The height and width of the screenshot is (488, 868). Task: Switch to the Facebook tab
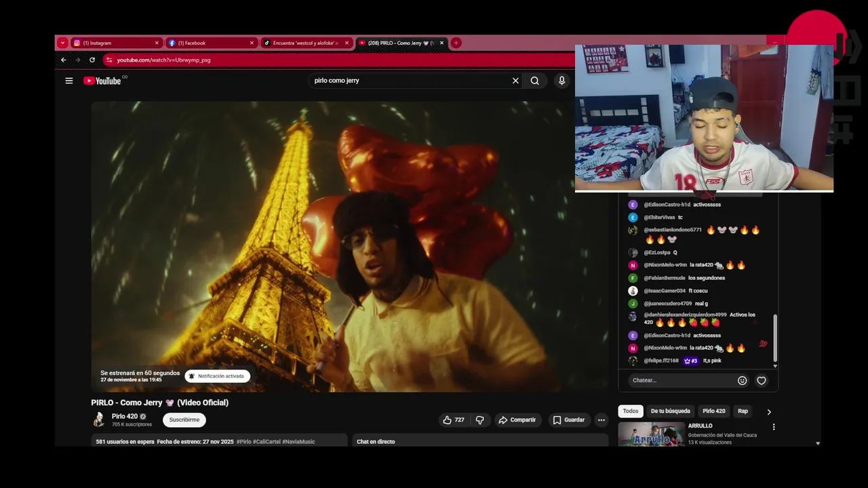(x=211, y=43)
